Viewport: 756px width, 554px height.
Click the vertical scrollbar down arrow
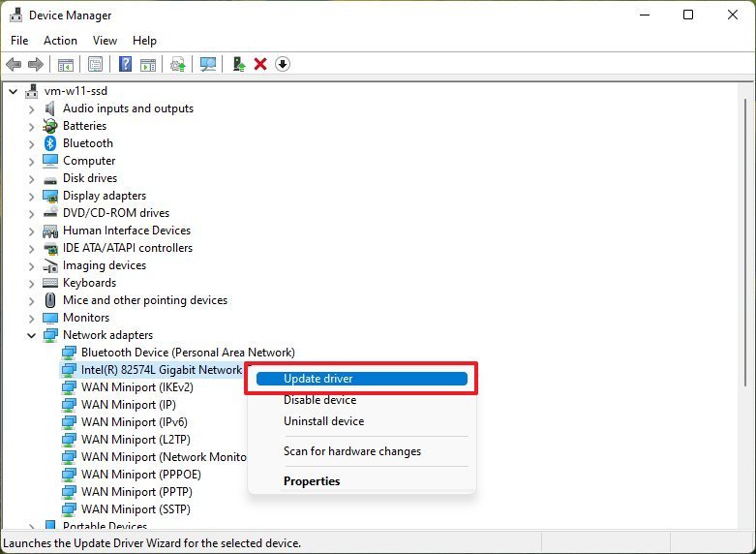pos(745,524)
